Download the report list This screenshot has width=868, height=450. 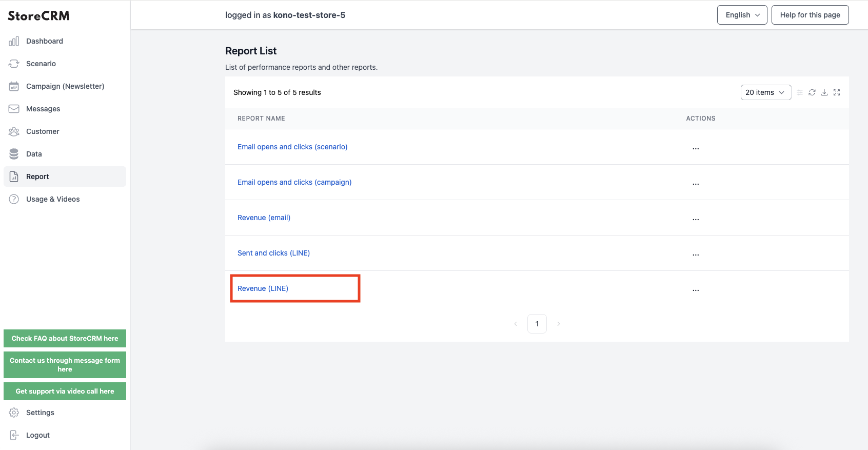tap(824, 92)
